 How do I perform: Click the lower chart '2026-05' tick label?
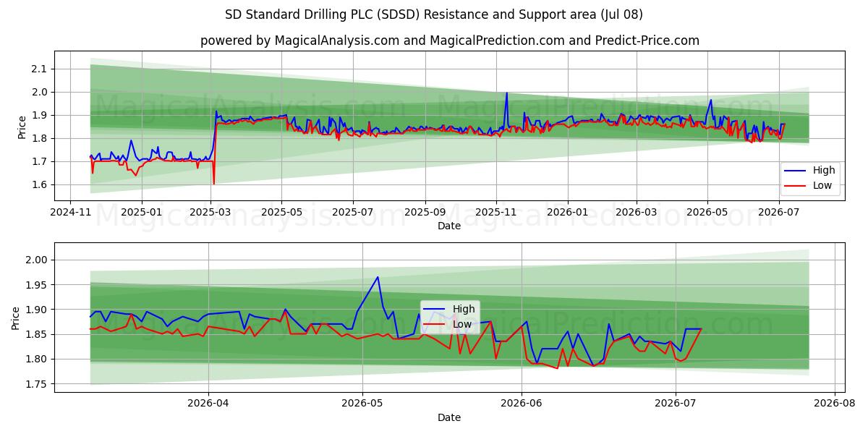(x=362, y=404)
